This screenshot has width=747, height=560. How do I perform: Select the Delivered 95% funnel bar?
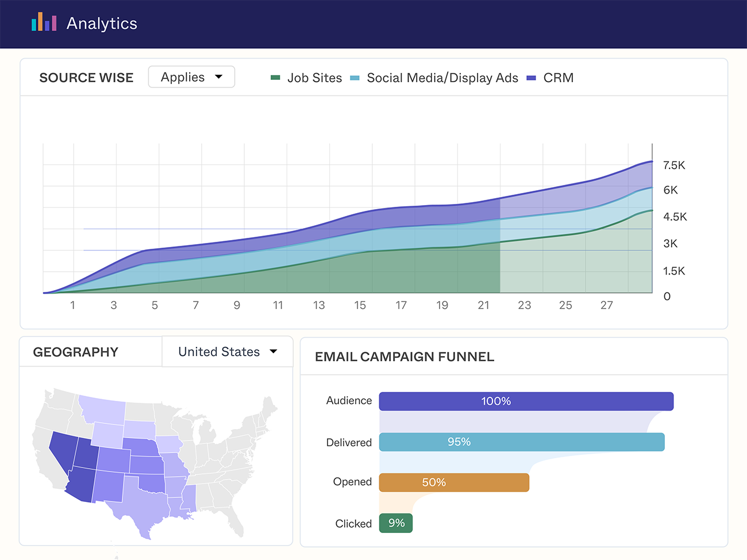521,442
